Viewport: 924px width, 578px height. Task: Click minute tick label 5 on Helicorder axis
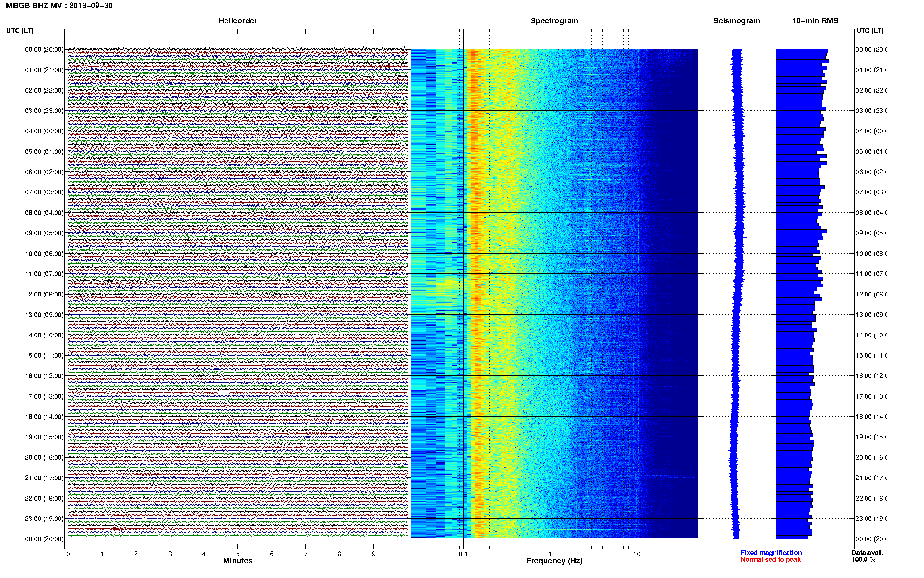(238, 554)
